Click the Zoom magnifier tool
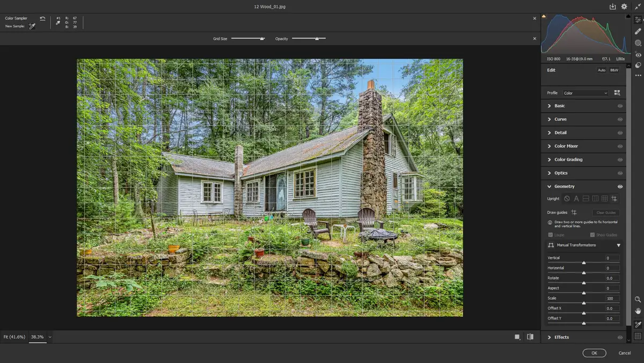Image resolution: width=644 pixels, height=363 pixels. click(x=638, y=300)
